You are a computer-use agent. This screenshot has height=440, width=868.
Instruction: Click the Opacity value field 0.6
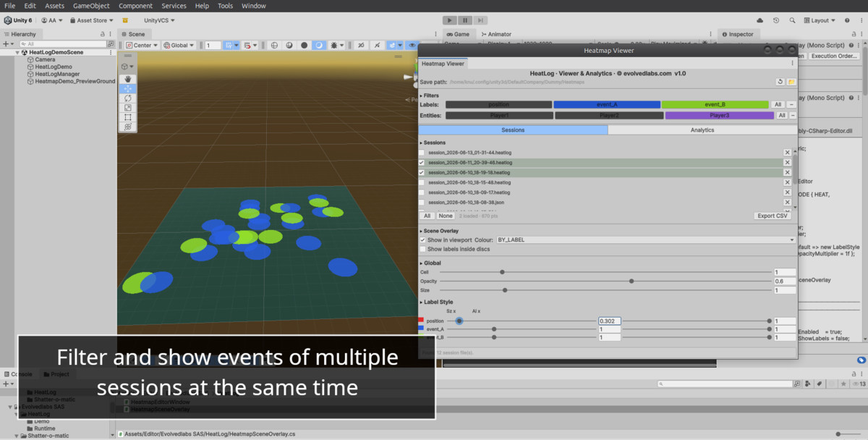point(785,281)
